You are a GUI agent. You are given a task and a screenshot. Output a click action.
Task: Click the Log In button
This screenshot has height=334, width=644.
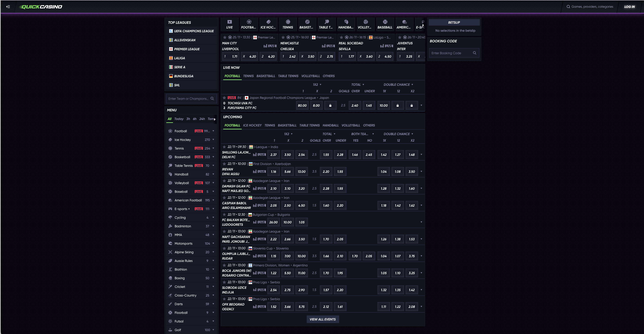(x=629, y=7)
